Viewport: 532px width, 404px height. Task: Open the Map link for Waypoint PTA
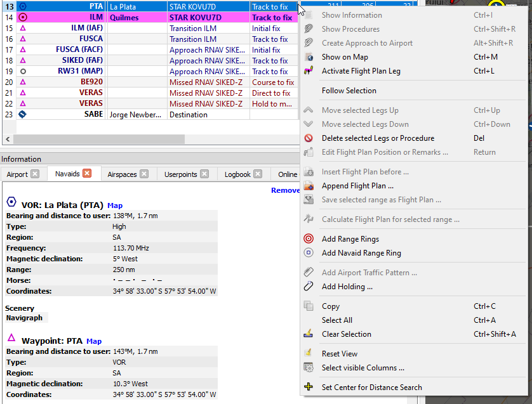coord(93,341)
